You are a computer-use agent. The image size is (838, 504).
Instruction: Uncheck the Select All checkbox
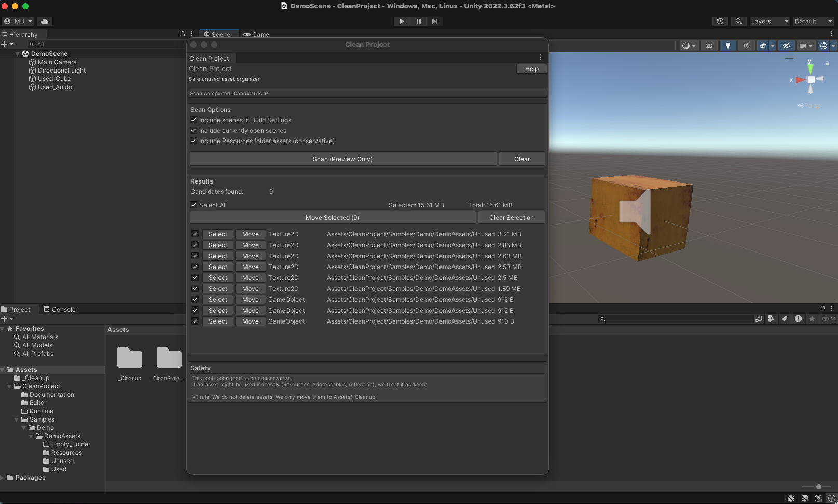point(194,205)
